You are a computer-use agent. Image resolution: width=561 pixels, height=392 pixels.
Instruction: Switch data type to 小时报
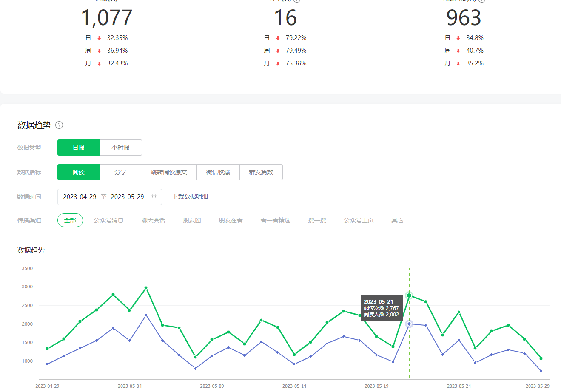pos(121,148)
